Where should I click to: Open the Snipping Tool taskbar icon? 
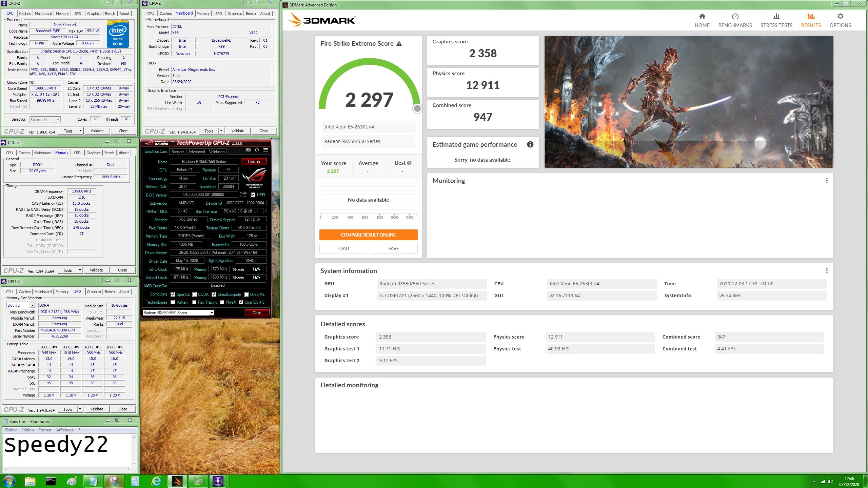click(114, 481)
